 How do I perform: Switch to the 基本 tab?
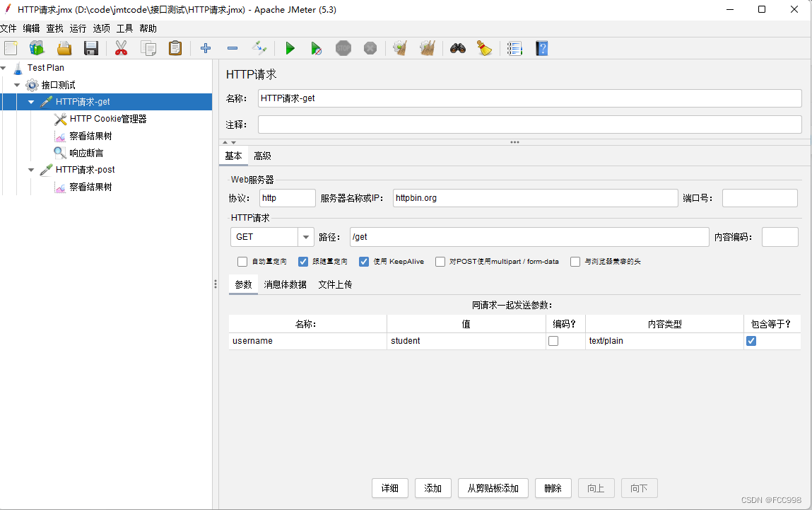click(233, 156)
